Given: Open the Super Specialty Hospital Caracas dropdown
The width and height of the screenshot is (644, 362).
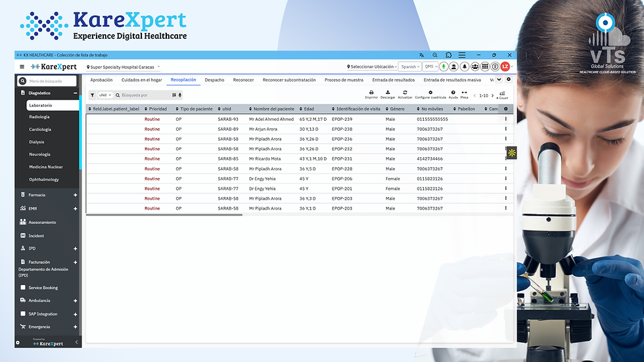Looking at the screenshot, I should coord(124,67).
